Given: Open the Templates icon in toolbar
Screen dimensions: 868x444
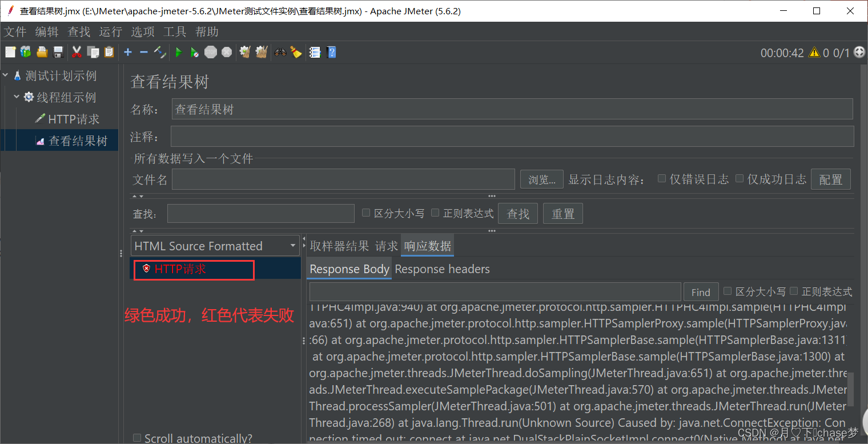Looking at the screenshot, I should [x=26, y=53].
